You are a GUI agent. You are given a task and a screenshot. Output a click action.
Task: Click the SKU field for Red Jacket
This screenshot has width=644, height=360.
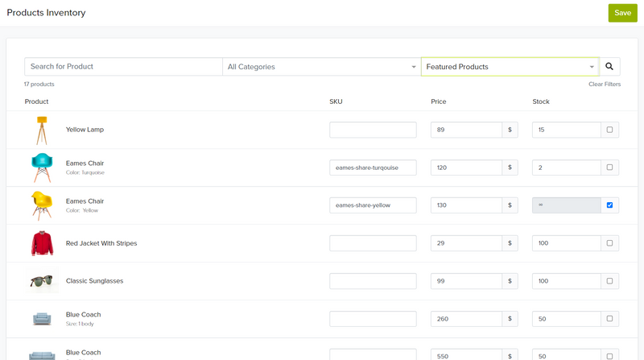coord(373,243)
